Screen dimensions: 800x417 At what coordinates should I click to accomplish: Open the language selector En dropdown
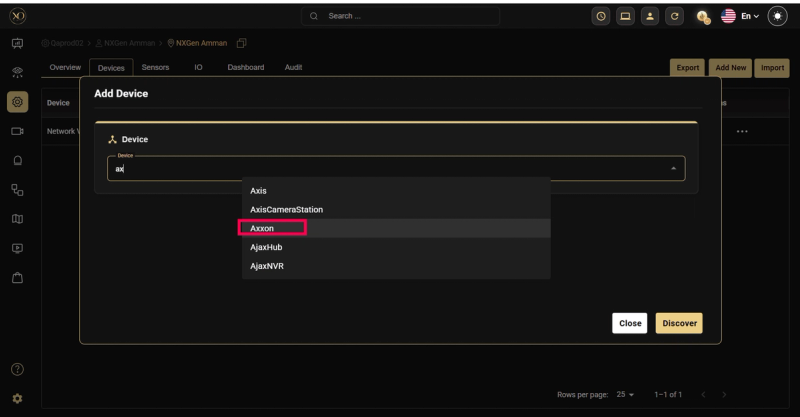point(740,16)
